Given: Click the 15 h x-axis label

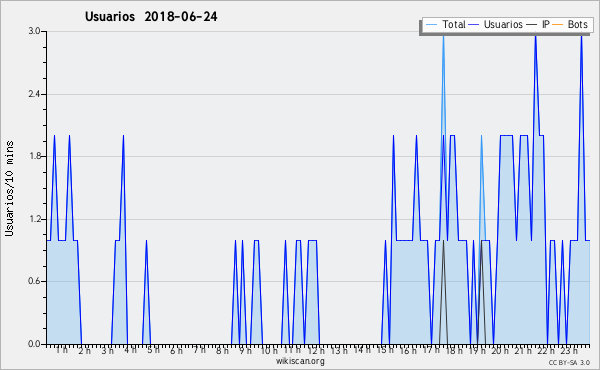Looking at the screenshot, I should coord(385,350).
